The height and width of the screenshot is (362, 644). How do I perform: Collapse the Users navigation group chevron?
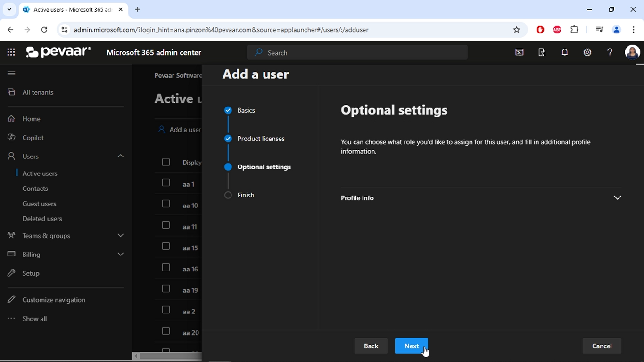click(x=121, y=156)
